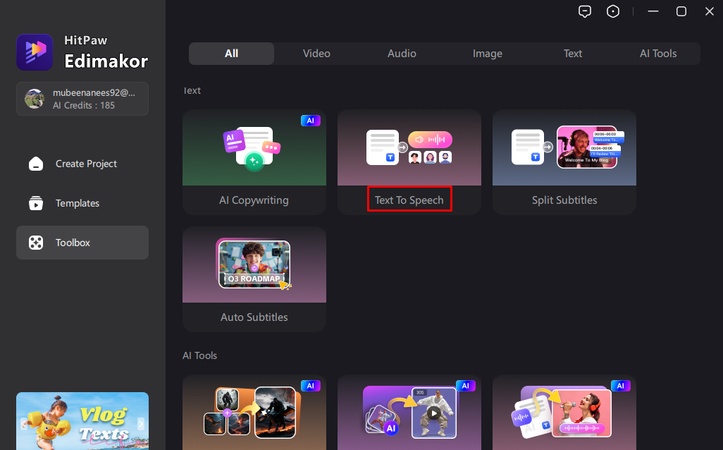723x450 pixels.
Task: Click the Auto Subtitles label
Action: point(254,317)
